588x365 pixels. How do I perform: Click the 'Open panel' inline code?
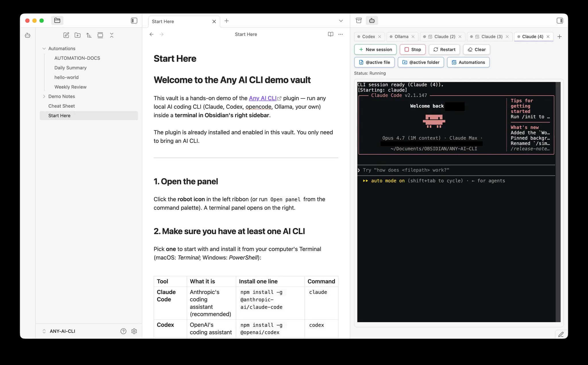click(x=285, y=199)
